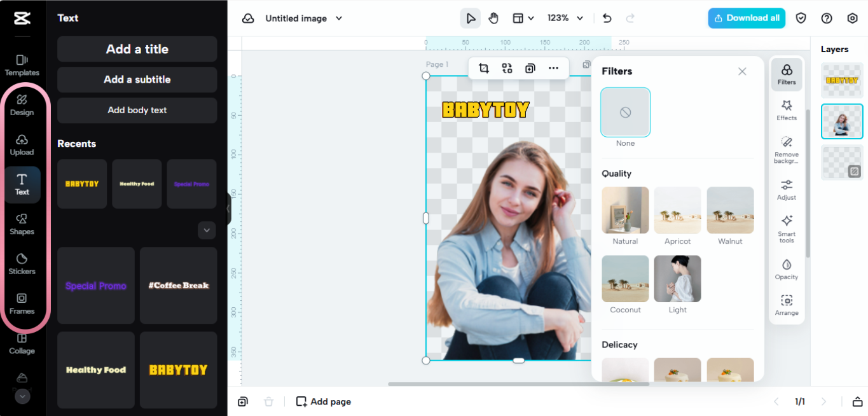Viewport: 868px width, 416px height.
Task: Click the Download all button
Action: pyautogui.click(x=747, y=18)
